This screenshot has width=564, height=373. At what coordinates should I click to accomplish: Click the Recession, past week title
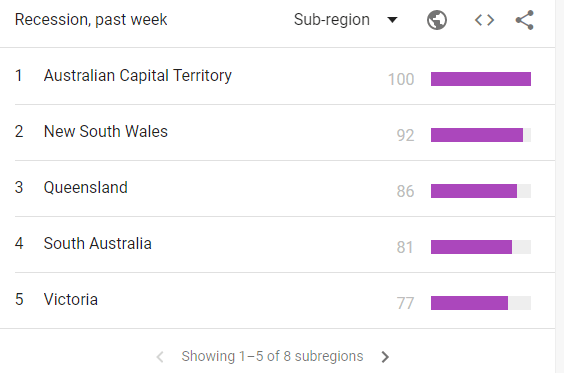(x=91, y=19)
